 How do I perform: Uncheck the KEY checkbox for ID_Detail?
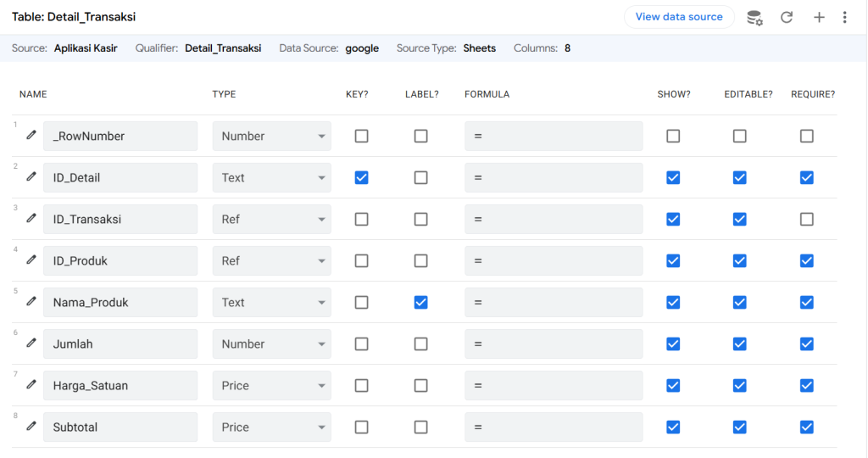[361, 178]
